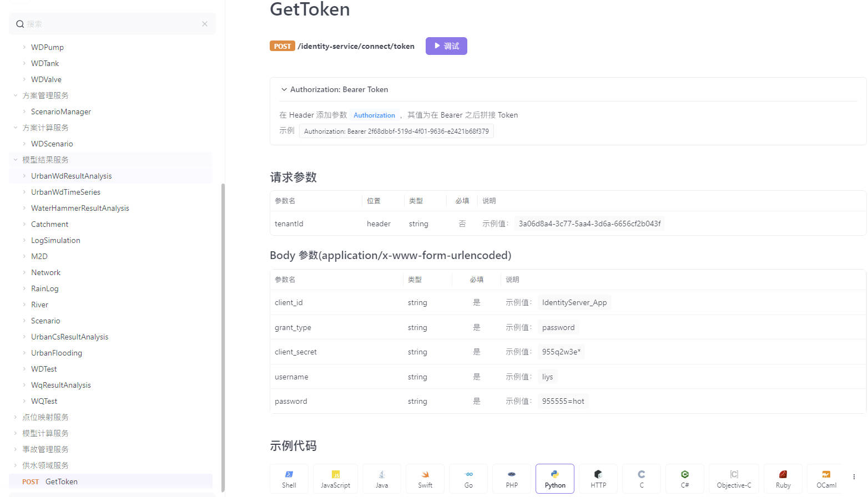
Task: Collapse the Authorization: Bearer Token section
Action: click(284, 89)
